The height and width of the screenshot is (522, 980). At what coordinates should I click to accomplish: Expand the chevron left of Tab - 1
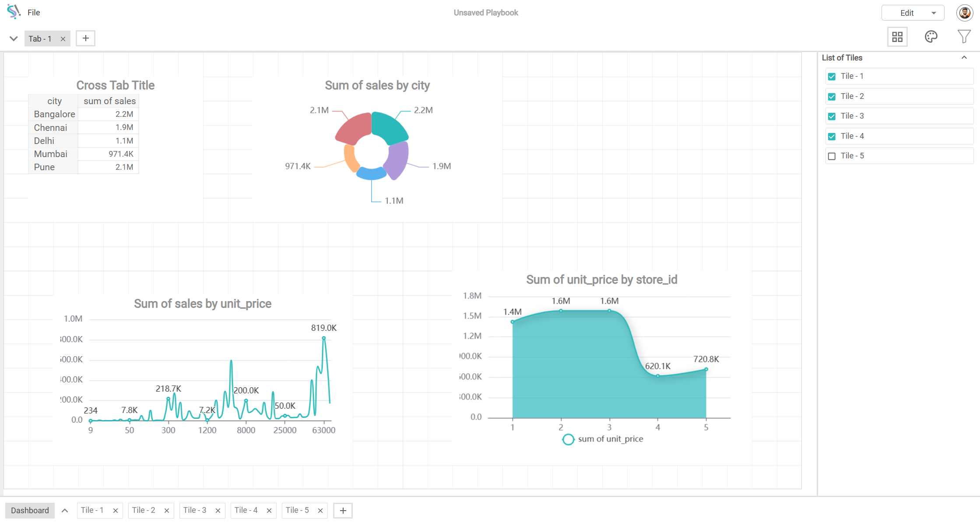(x=14, y=39)
